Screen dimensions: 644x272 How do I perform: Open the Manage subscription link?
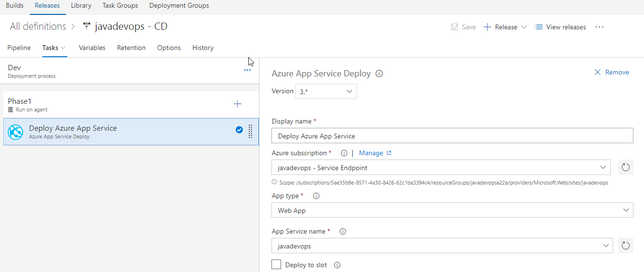point(371,153)
